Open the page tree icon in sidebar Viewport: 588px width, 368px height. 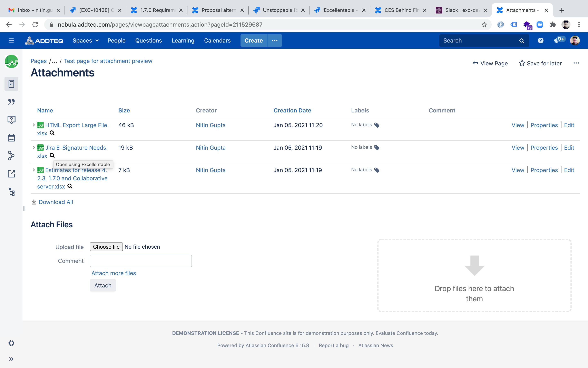tap(11, 192)
